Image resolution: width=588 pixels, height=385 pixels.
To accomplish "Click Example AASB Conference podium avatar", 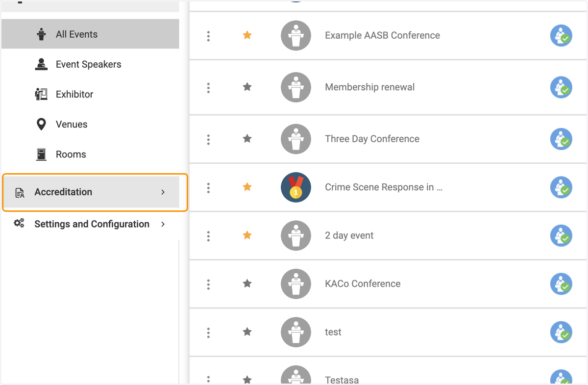I will coord(296,35).
